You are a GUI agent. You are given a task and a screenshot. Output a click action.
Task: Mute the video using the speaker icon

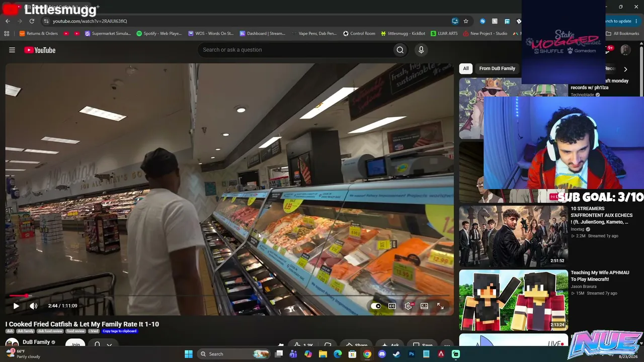[x=33, y=306]
